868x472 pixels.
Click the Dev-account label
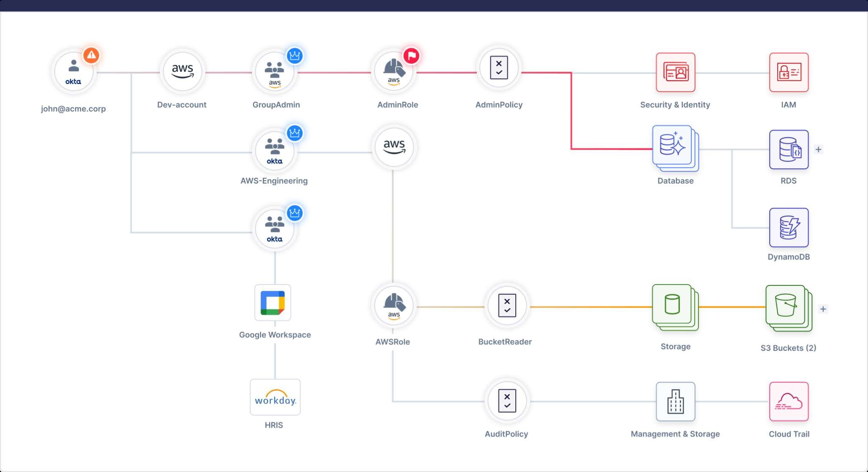point(182,105)
